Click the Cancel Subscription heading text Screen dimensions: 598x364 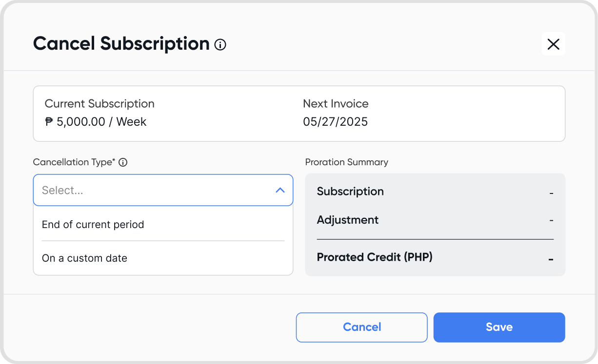tap(121, 44)
